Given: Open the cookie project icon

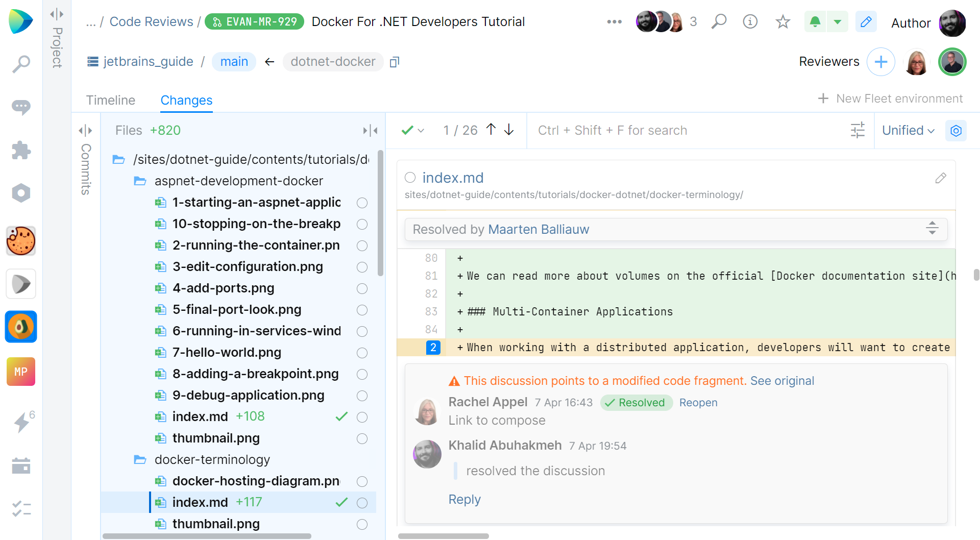Looking at the screenshot, I should (x=21, y=241).
